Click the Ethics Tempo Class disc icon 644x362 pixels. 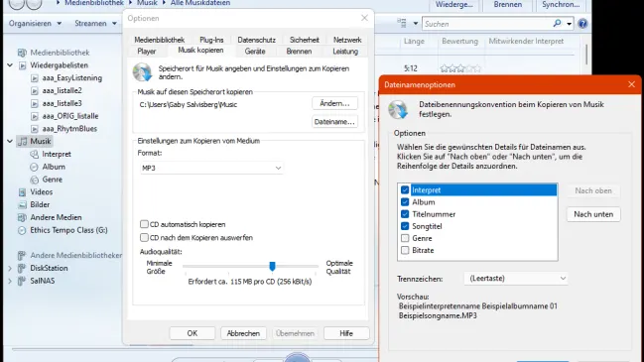click(x=22, y=230)
